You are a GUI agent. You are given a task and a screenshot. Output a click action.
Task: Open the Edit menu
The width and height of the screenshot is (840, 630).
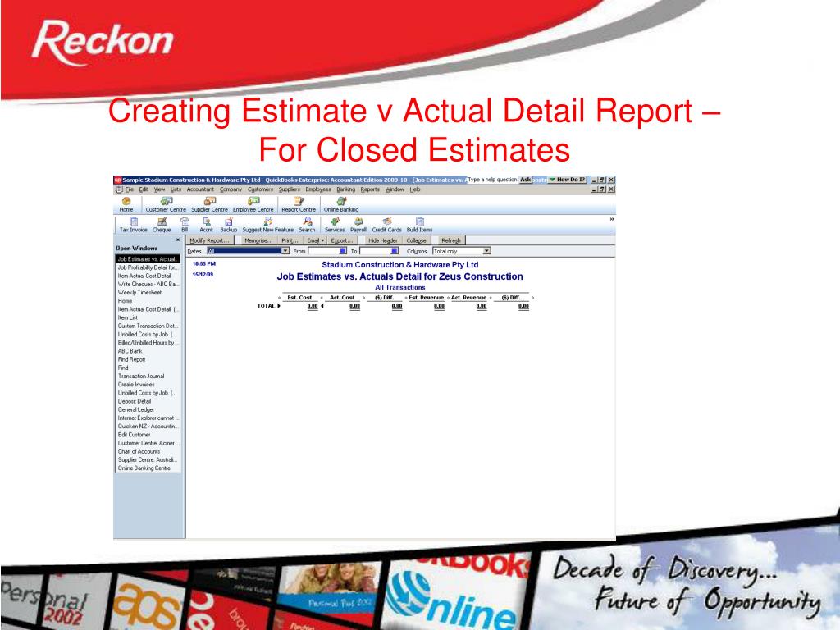144,189
